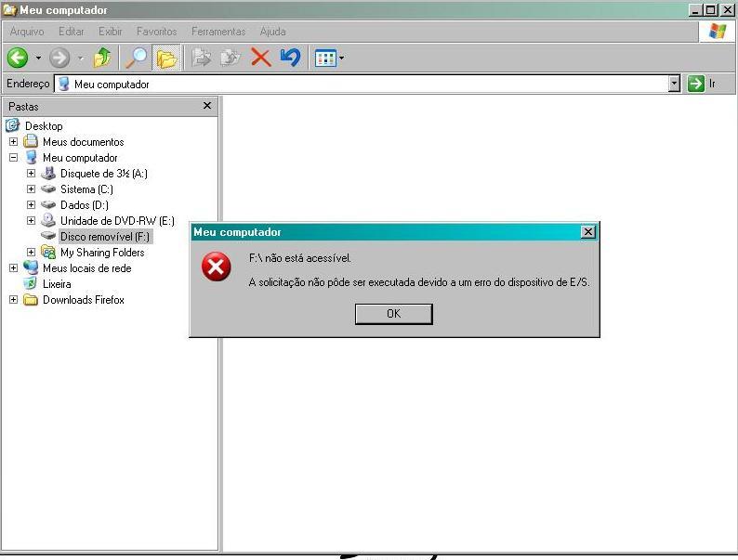Open the Forward button history dropdown arrow
The image size is (738, 560).
[x=81, y=59]
